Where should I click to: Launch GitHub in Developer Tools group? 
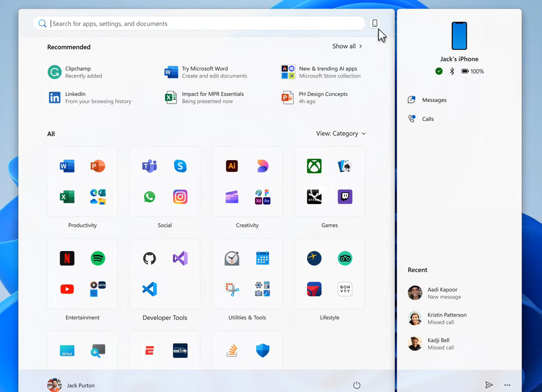coord(149,258)
